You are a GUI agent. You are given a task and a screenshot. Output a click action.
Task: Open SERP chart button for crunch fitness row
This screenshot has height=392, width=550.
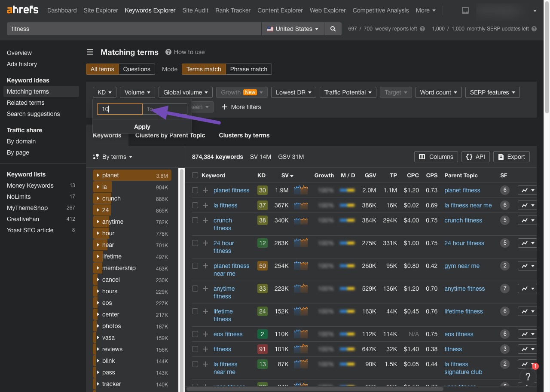coord(528,220)
